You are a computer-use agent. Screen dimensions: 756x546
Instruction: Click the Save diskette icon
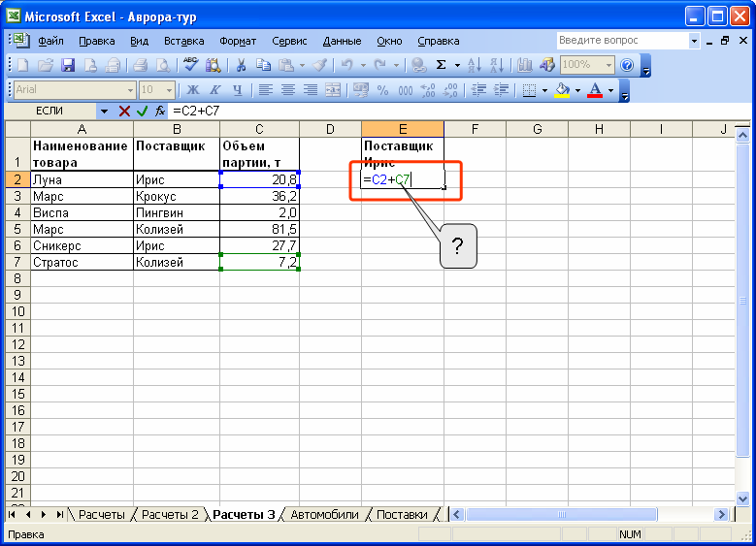click(x=68, y=65)
